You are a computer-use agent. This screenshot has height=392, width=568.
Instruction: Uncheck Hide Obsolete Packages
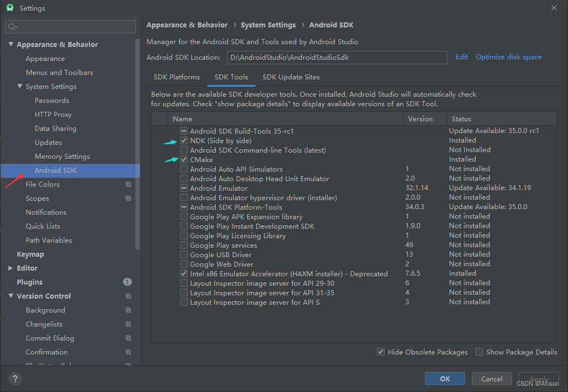(380, 352)
